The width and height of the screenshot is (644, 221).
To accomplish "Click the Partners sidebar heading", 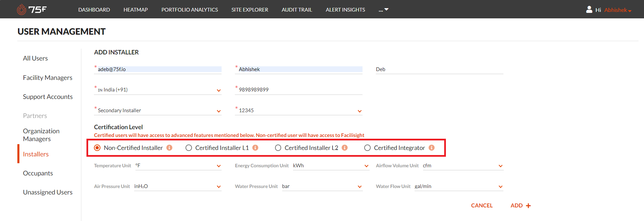I will click(x=35, y=116).
